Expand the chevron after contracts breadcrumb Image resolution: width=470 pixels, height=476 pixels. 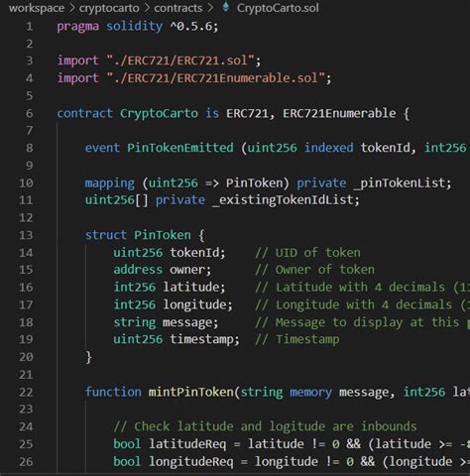(x=210, y=8)
